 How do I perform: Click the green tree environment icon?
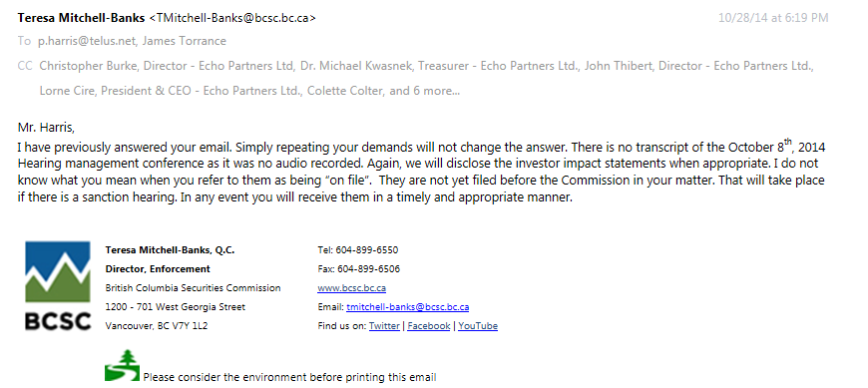[x=122, y=365]
